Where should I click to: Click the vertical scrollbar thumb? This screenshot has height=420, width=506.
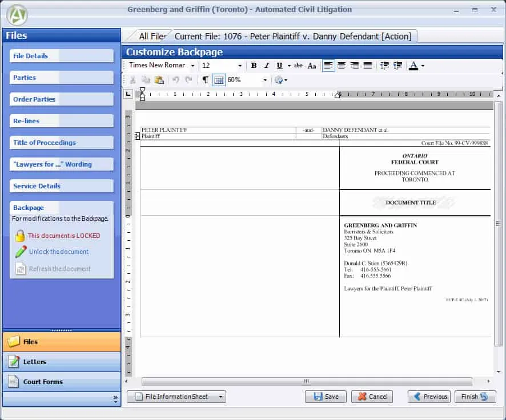tap(498, 224)
